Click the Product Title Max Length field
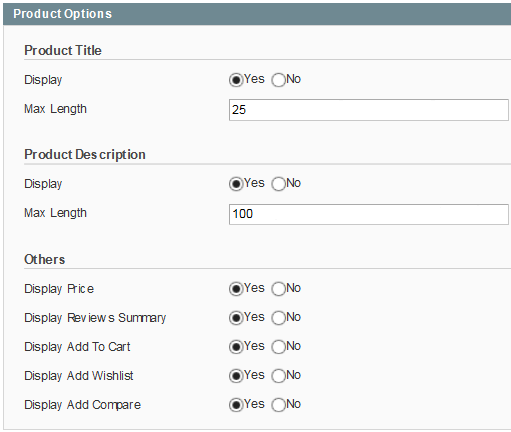The height and width of the screenshot is (432, 511). tap(369, 110)
